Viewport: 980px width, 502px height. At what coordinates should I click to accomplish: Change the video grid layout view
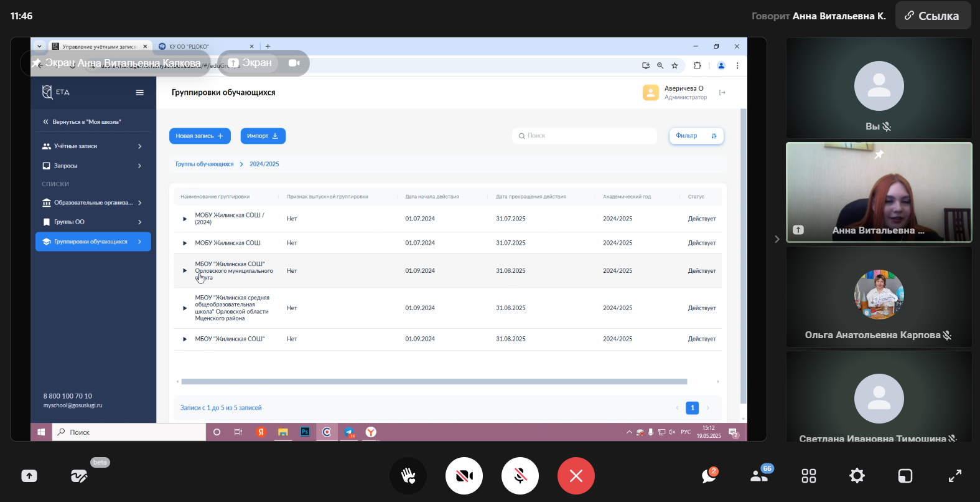[x=808, y=476]
